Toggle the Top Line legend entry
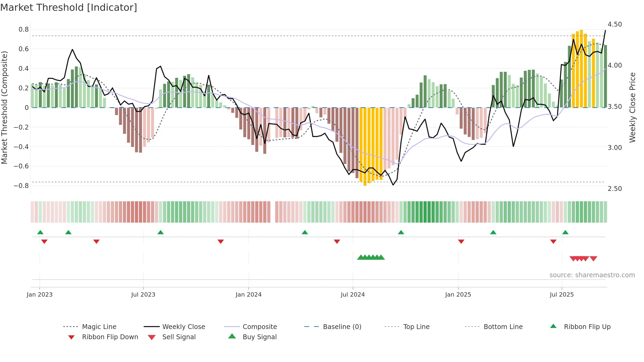This screenshot has width=644, height=362. pyautogui.click(x=407, y=327)
